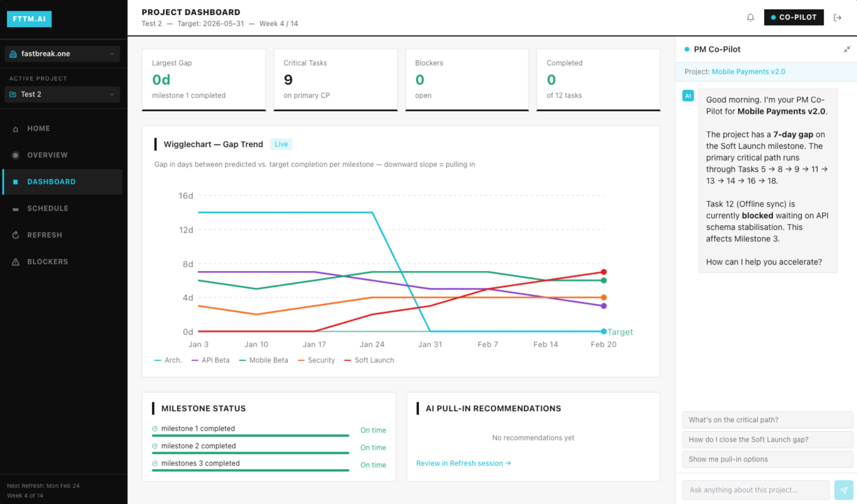The width and height of the screenshot is (857, 504).
Task: Toggle API Beta series in legend
Action: tap(210, 360)
